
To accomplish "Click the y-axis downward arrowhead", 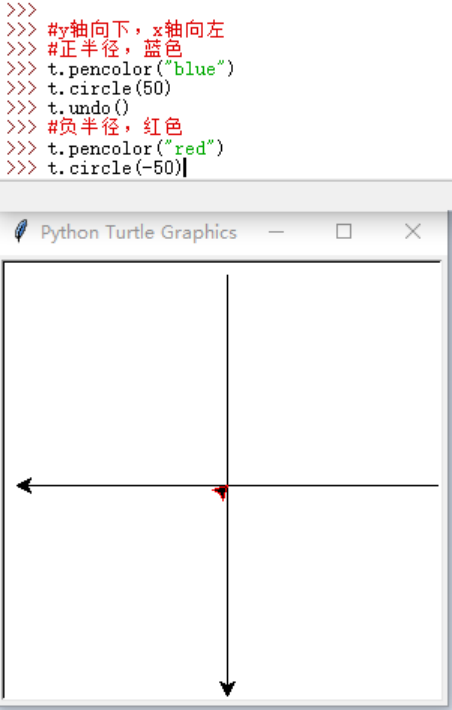I will click(x=227, y=688).
